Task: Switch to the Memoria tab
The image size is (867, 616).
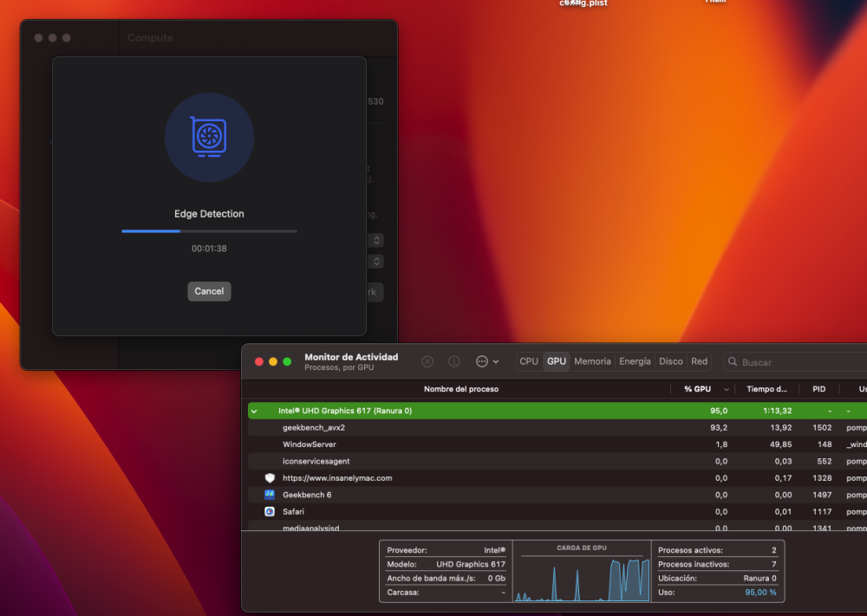Action: point(592,361)
